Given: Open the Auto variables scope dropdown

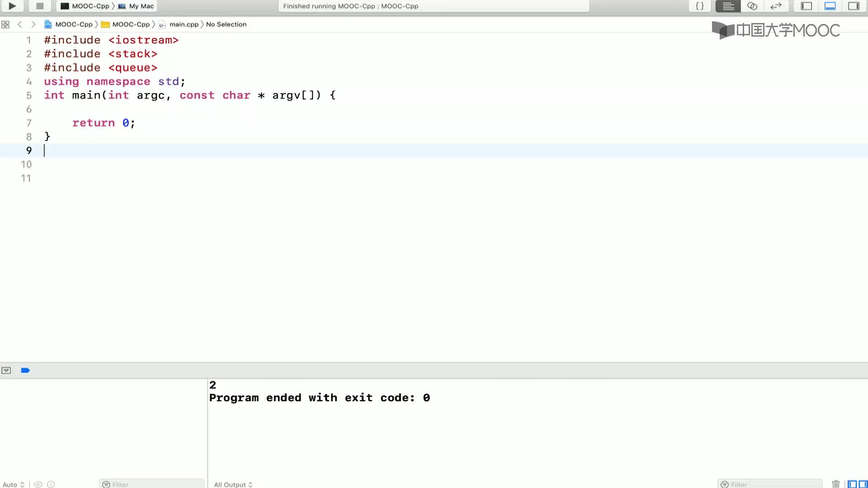Looking at the screenshot, I should point(14,484).
